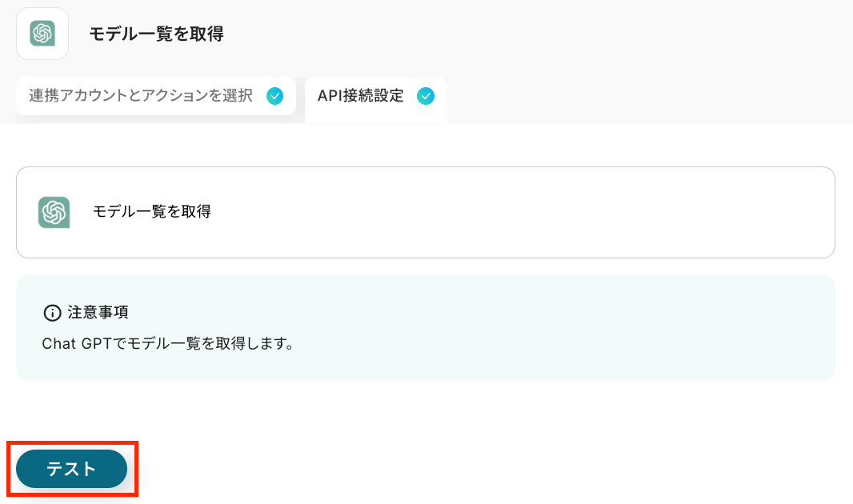Open the 連携アカウントとアクションを選択 tab

(x=156, y=96)
